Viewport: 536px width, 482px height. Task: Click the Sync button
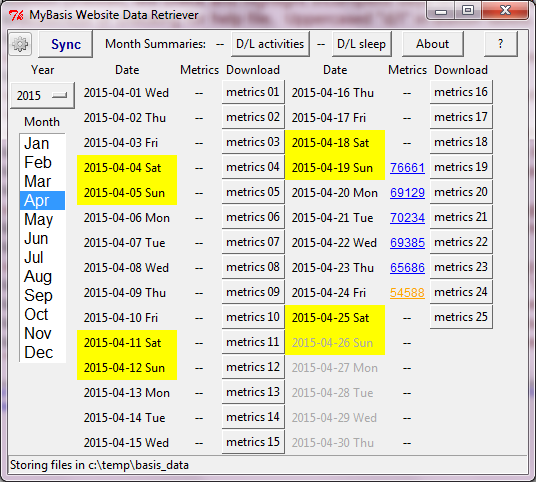click(66, 44)
